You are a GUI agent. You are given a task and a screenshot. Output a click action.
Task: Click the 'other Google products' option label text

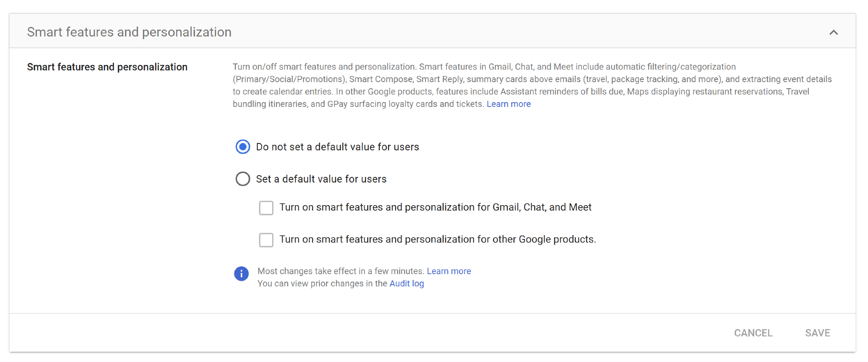437,239
